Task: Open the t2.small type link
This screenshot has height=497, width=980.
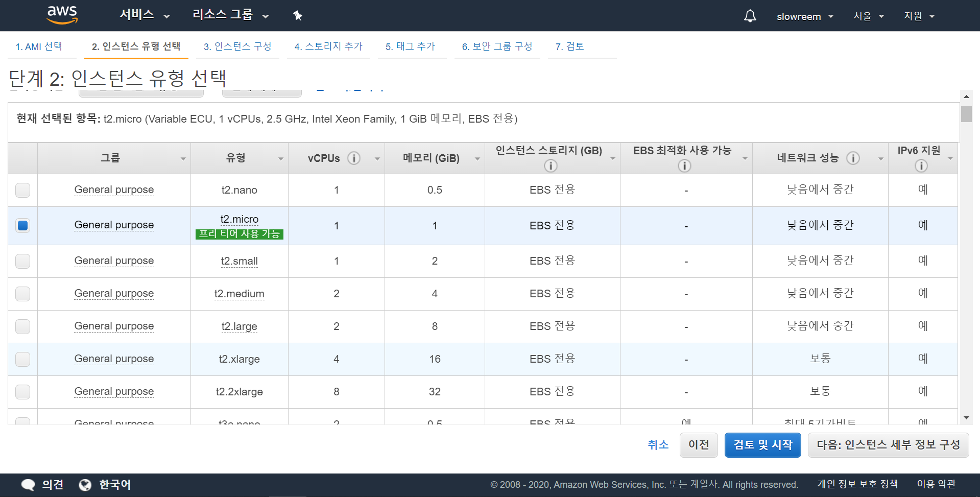Action: (240, 261)
